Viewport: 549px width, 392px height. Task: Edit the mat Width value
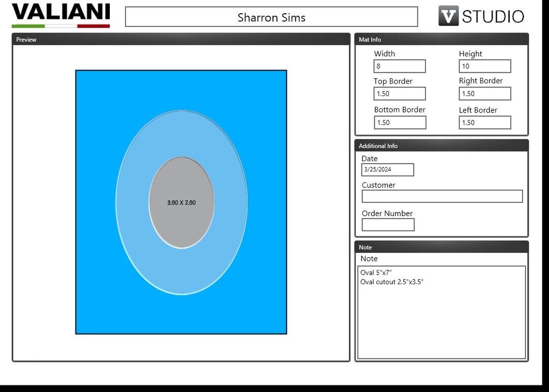[x=399, y=66]
